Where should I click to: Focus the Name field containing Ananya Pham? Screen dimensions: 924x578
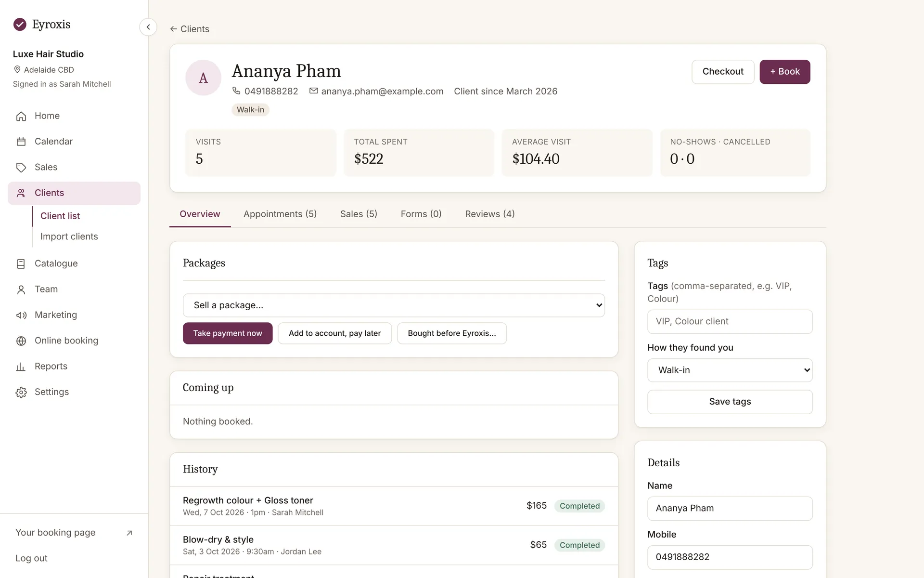point(730,508)
